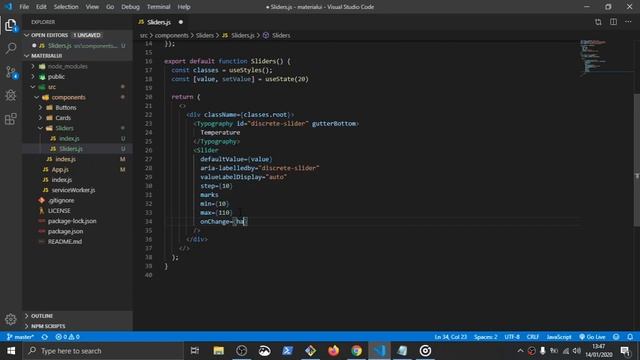Image resolution: width=640 pixels, height=360 pixels.
Task: Click the VS Code taskbar icon
Action: click(x=380, y=351)
